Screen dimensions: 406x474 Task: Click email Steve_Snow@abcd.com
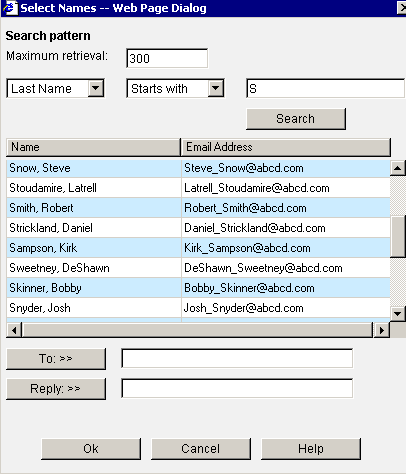(244, 168)
